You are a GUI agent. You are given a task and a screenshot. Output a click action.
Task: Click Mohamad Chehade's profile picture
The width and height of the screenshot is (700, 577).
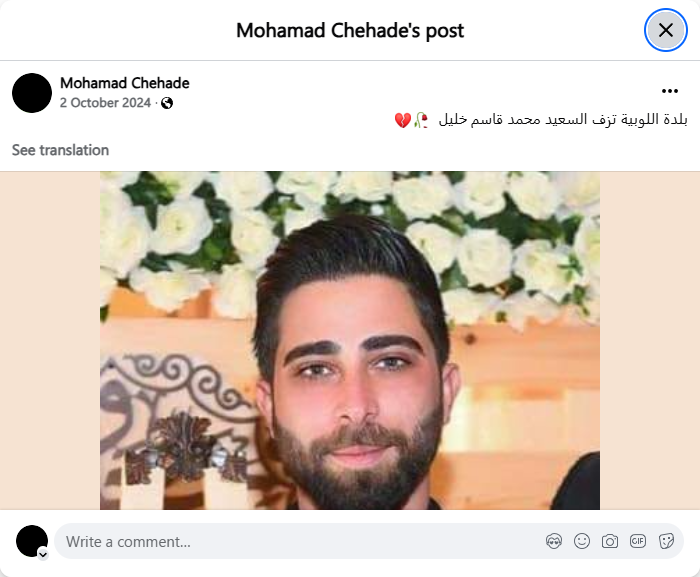pyautogui.click(x=32, y=93)
